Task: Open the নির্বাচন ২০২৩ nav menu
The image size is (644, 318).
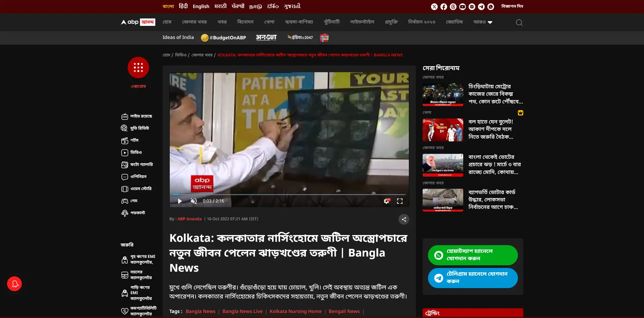Action: pos(422,22)
